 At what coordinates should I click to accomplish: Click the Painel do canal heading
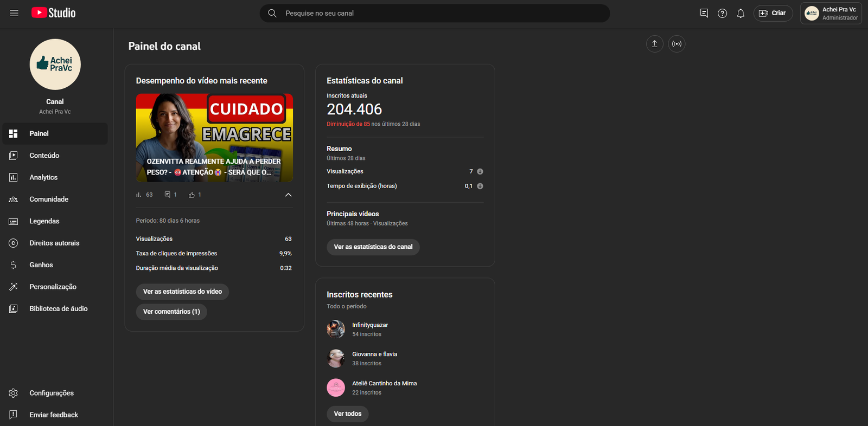(x=164, y=46)
